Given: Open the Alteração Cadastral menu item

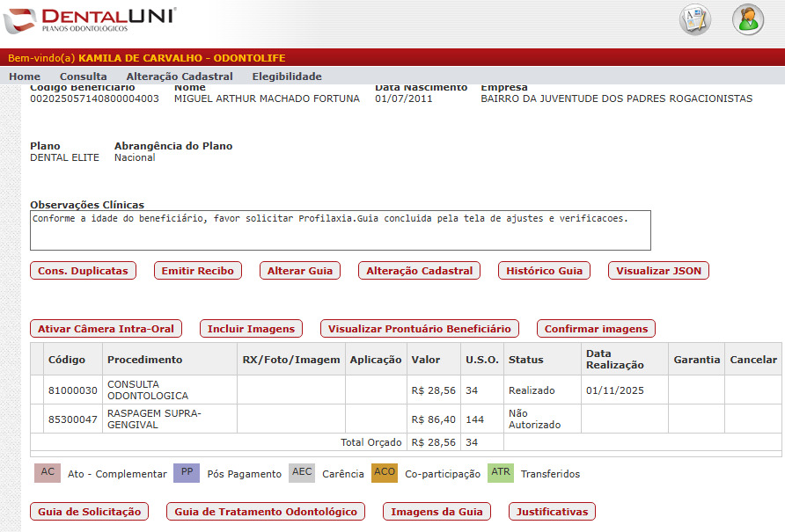Looking at the screenshot, I should [x=180, y=77].
